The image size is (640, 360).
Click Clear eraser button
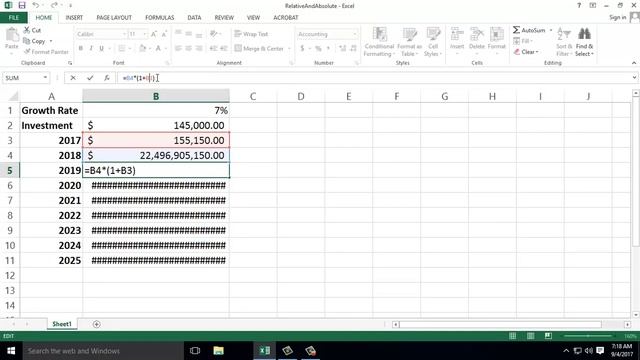tap(526, 52)
